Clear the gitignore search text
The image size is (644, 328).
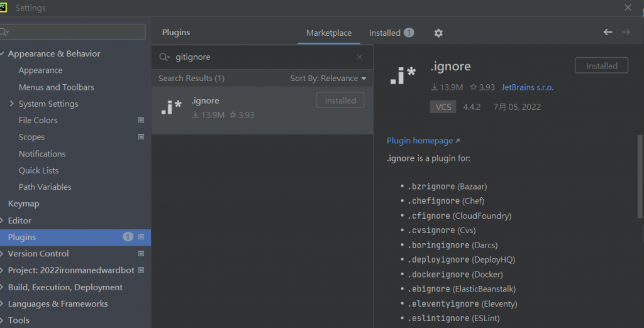coord(359,57)
